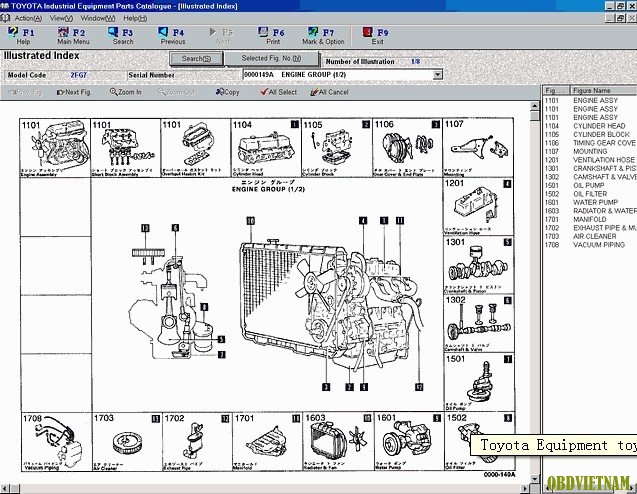637x494 pixels.
Task: Open the Window menu
Action: tap(98, 18)
